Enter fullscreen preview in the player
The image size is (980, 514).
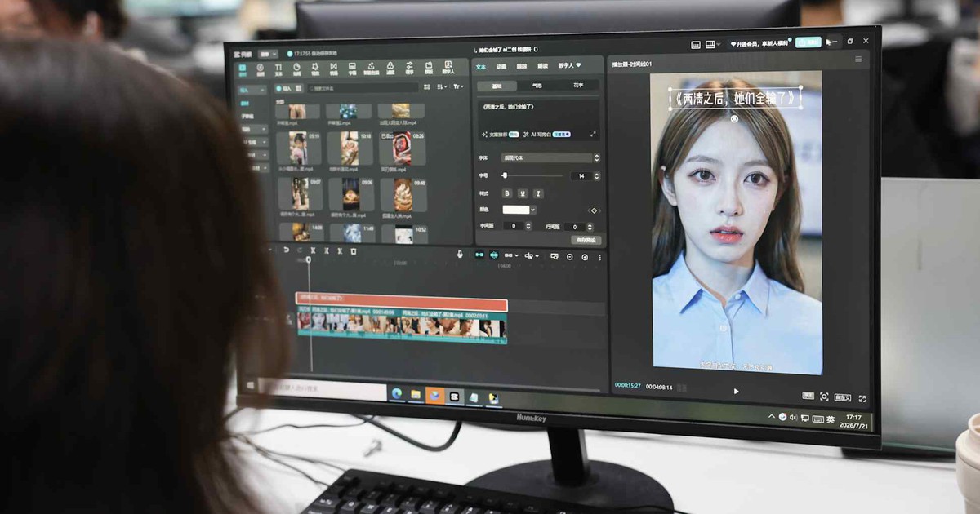coord(862,398)
